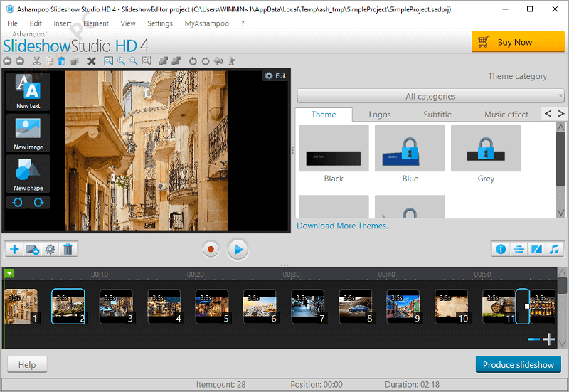Click the zoom in magnifier icon

click(121, 61)
